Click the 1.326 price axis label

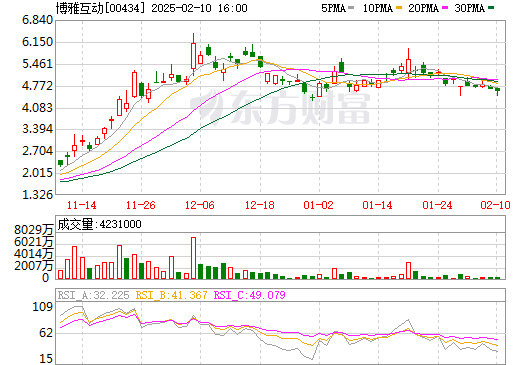pos(38,195)
